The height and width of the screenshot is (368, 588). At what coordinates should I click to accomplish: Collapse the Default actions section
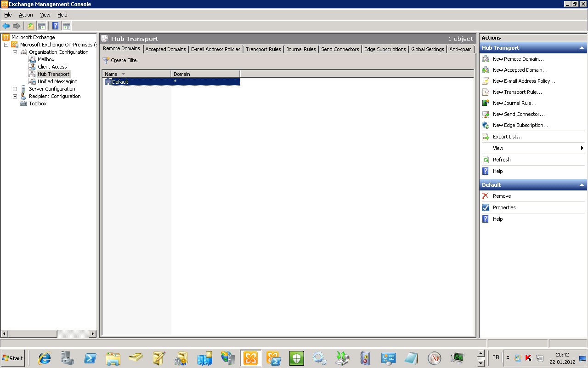pos(581,185)
